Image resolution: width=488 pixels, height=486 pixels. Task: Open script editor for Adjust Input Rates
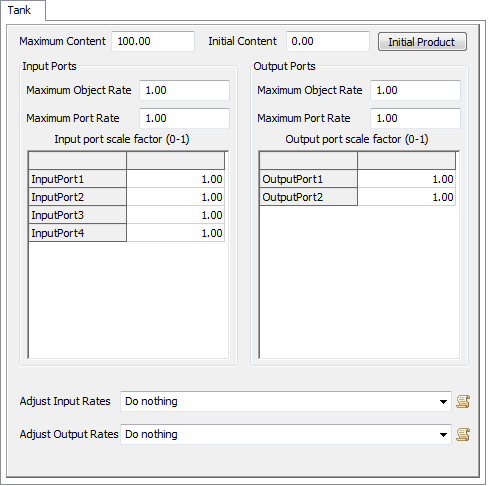click(x=463, y=401)
